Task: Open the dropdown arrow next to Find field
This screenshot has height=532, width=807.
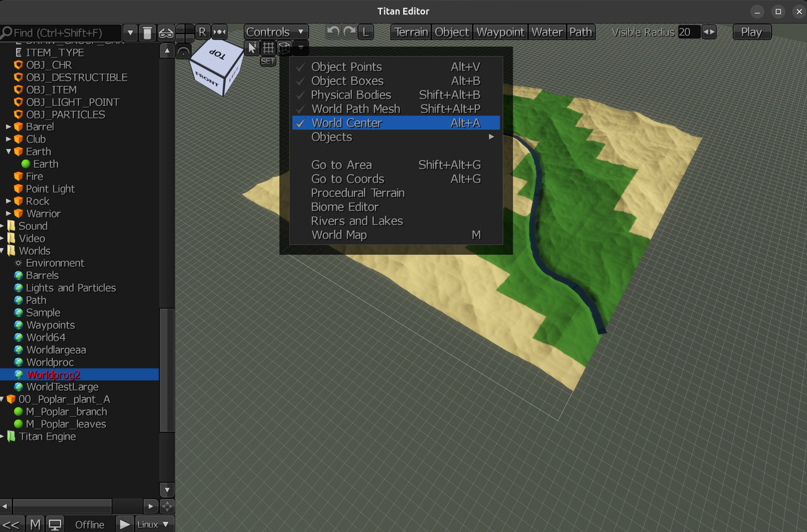Action: point(131,33)
